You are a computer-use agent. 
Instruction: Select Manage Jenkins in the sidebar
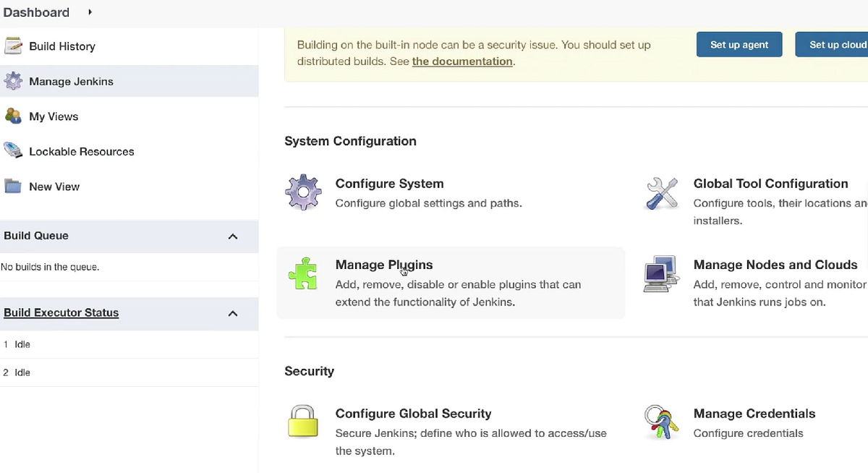coord(71,81)
